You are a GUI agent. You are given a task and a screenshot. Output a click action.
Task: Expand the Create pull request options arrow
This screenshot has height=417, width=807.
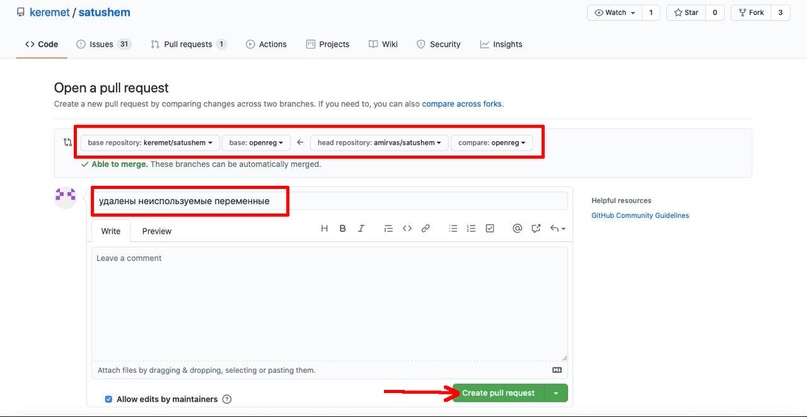[556, 393]
